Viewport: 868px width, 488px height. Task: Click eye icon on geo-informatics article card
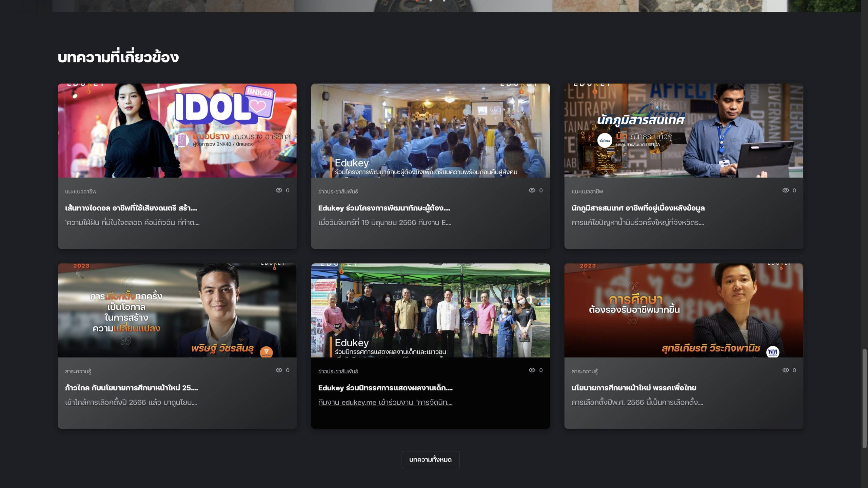pyautogui.click(x=785, y=190)
